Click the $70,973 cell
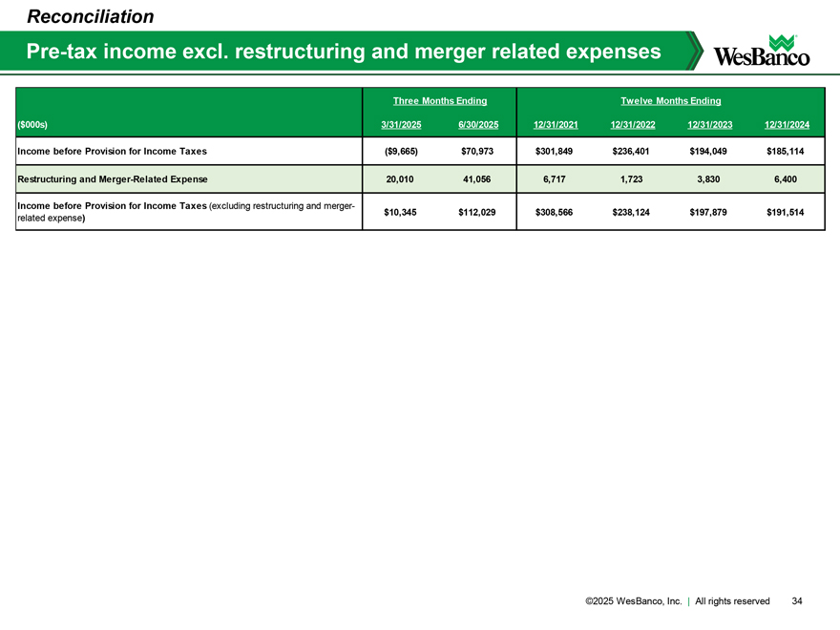The image size is (840, 630). point(477,151)
